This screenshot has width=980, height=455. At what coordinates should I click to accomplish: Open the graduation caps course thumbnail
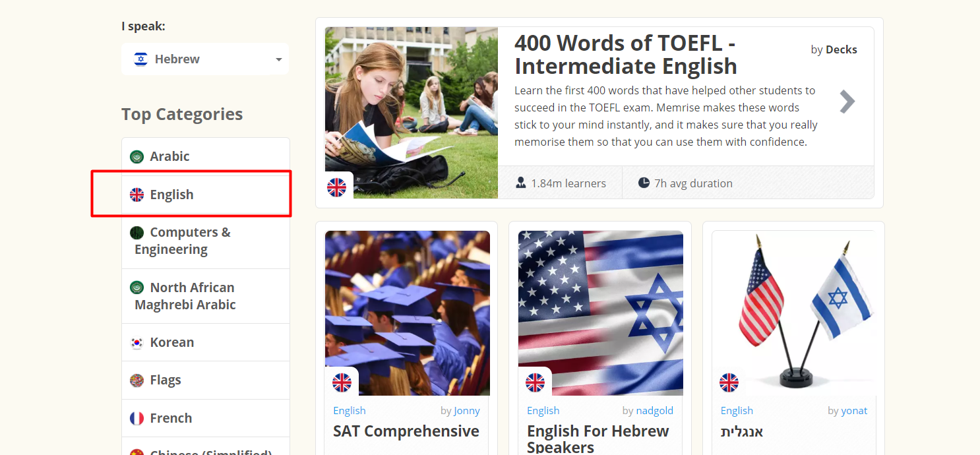(x=408, y=313)
